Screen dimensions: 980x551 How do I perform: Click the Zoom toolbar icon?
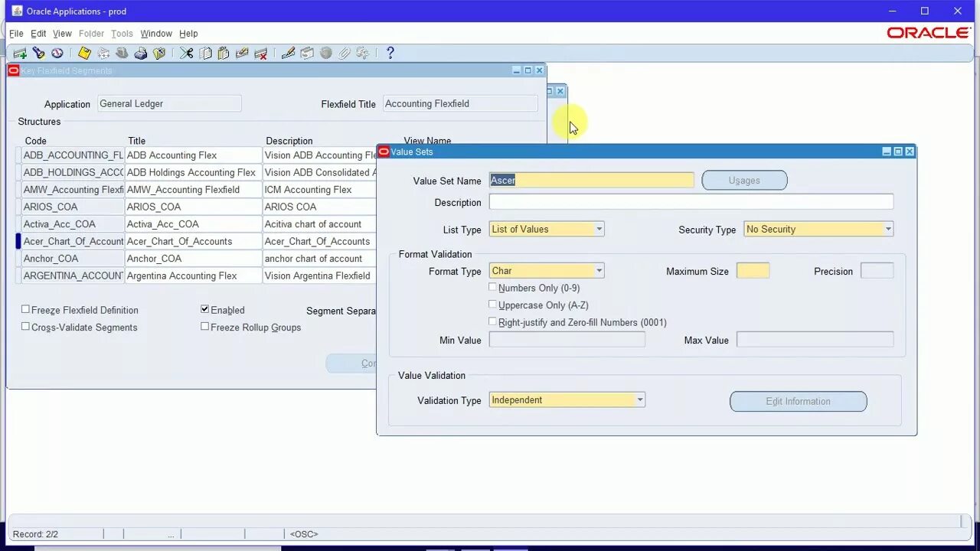(x=307, y=53)
